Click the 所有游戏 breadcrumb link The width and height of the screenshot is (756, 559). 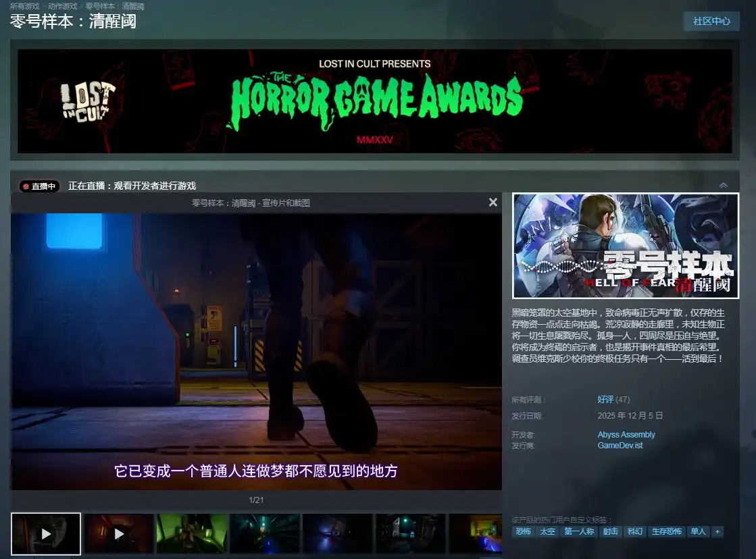[x=24, y=6]
